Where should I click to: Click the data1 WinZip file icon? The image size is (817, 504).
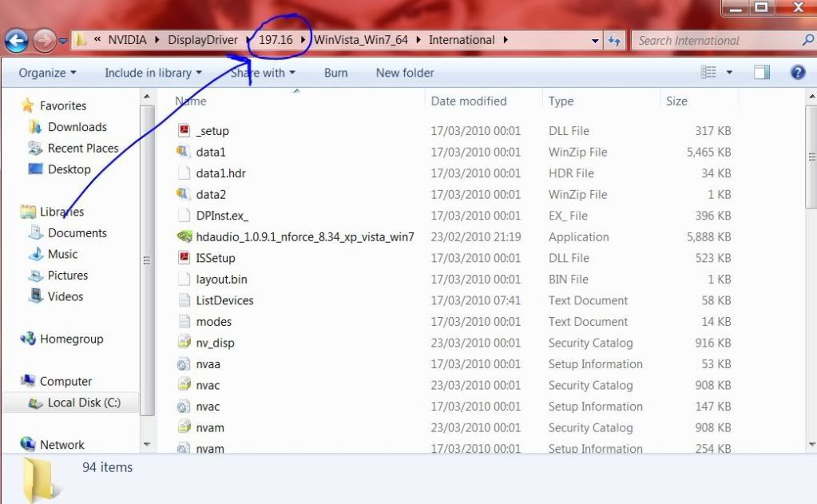coord(184,152)
